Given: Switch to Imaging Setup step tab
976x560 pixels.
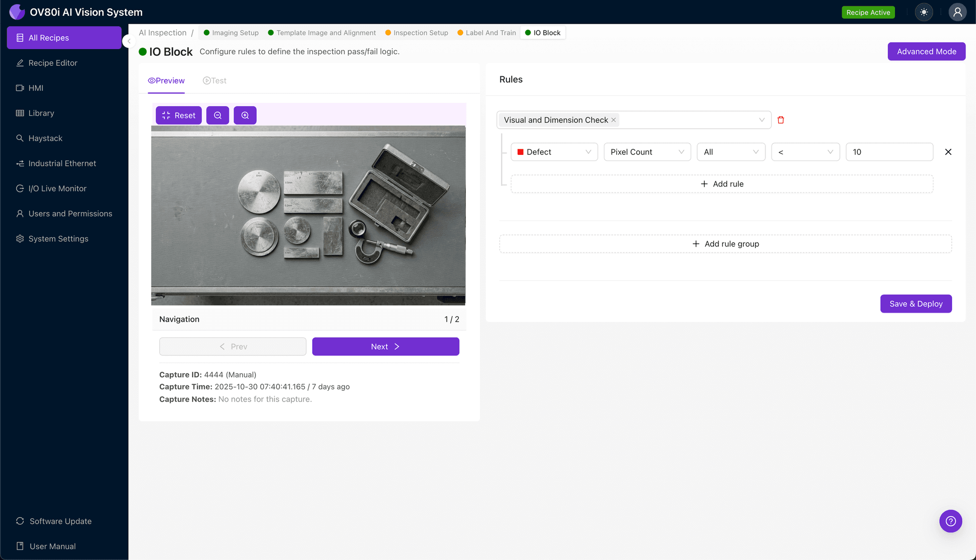Looking at the screenshot, I should click(231, 33).
